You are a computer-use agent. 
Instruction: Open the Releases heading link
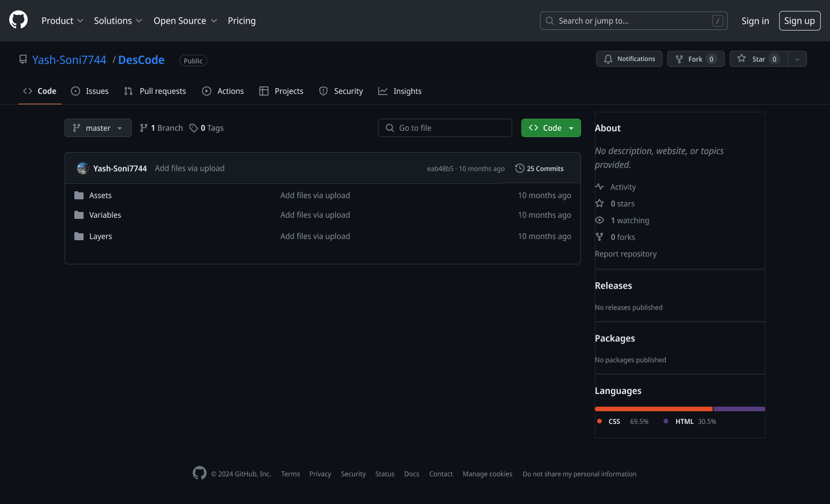pyautogui.click(x=613, y=286)
